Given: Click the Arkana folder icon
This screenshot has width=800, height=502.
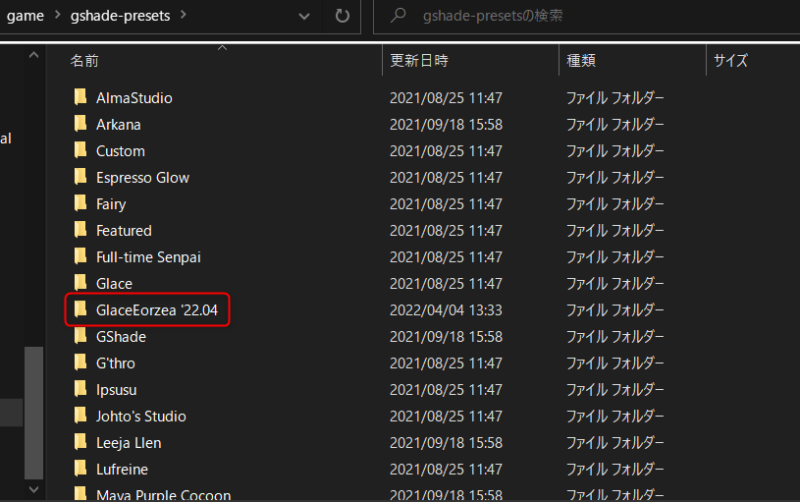Looking at the screenshot, I should point(80,123).
